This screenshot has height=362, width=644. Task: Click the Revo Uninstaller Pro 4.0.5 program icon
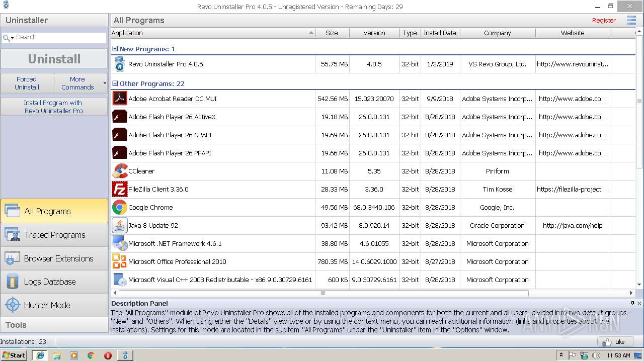[119, 64]
